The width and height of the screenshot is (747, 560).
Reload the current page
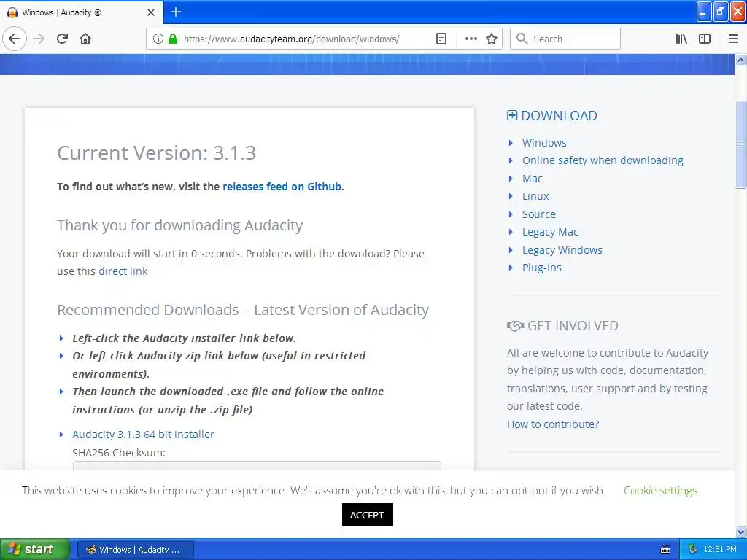(x=62, y=39)
